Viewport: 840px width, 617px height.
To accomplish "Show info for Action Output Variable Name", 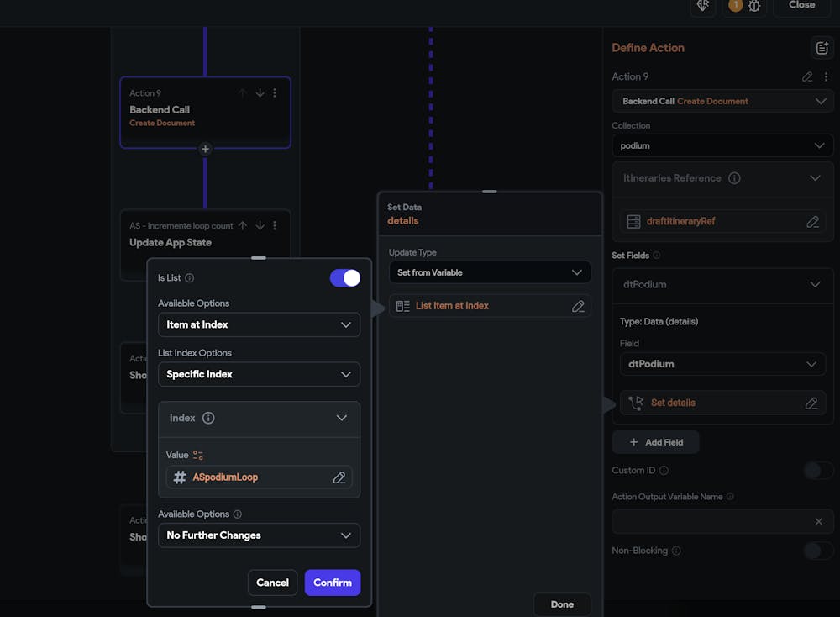I will click(x=730, y=497).
